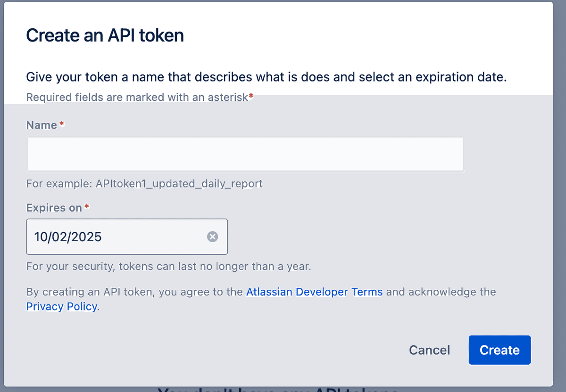This screenshot has width=566, height=392.
Task: Click the Name field label
Action: coord(42,125)
